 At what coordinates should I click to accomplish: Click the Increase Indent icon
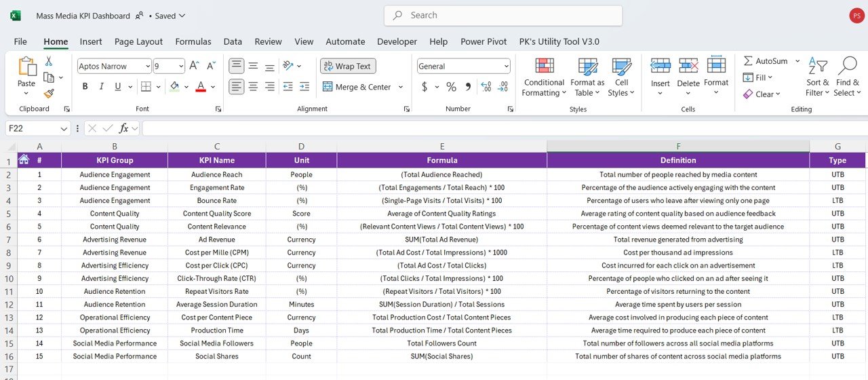coord(304,87)
